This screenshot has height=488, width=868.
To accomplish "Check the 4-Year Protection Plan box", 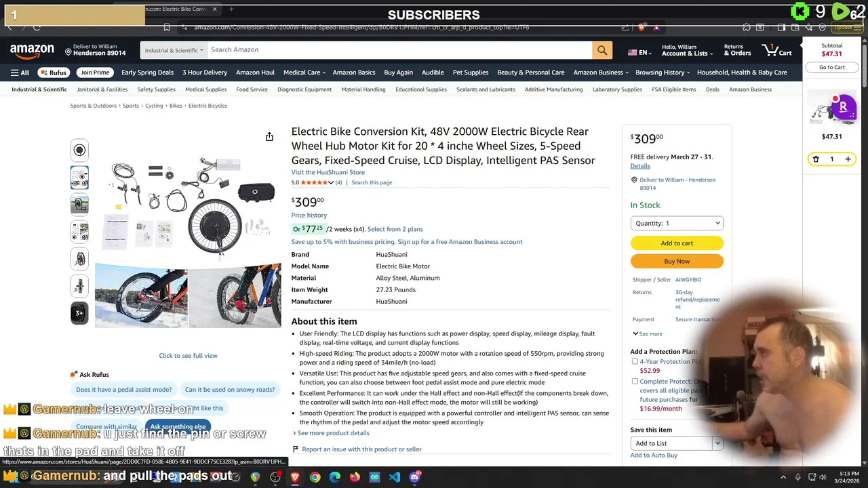I will click(635, 362).
